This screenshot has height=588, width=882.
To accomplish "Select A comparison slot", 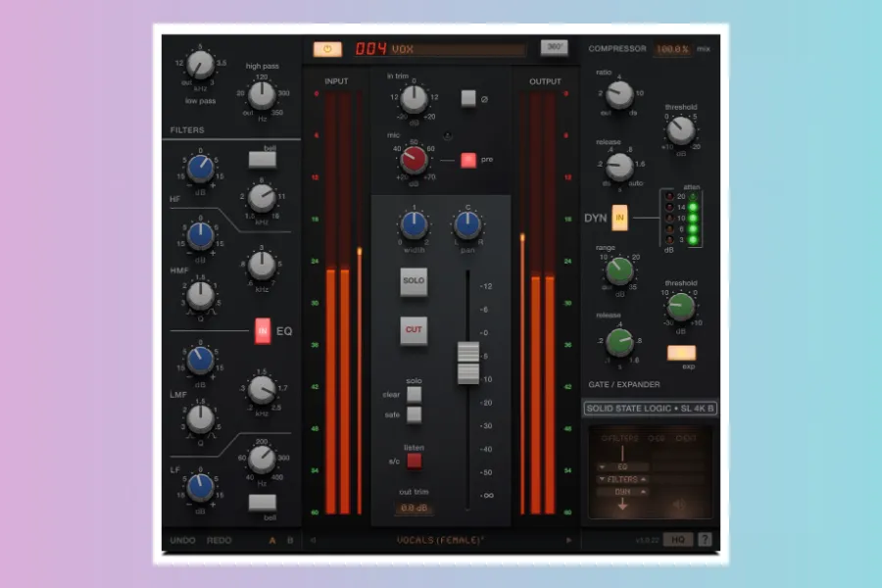I will pyautogui.click(x=272, y=540).
